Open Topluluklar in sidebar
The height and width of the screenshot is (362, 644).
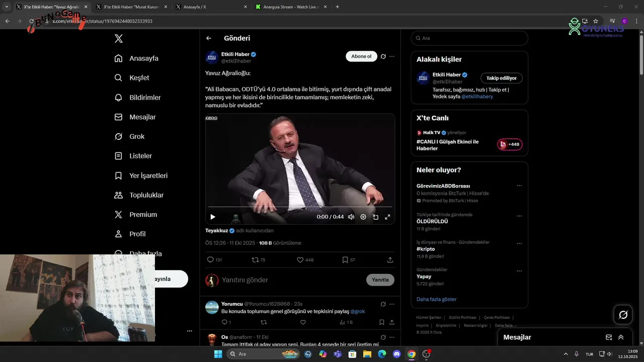139,195
